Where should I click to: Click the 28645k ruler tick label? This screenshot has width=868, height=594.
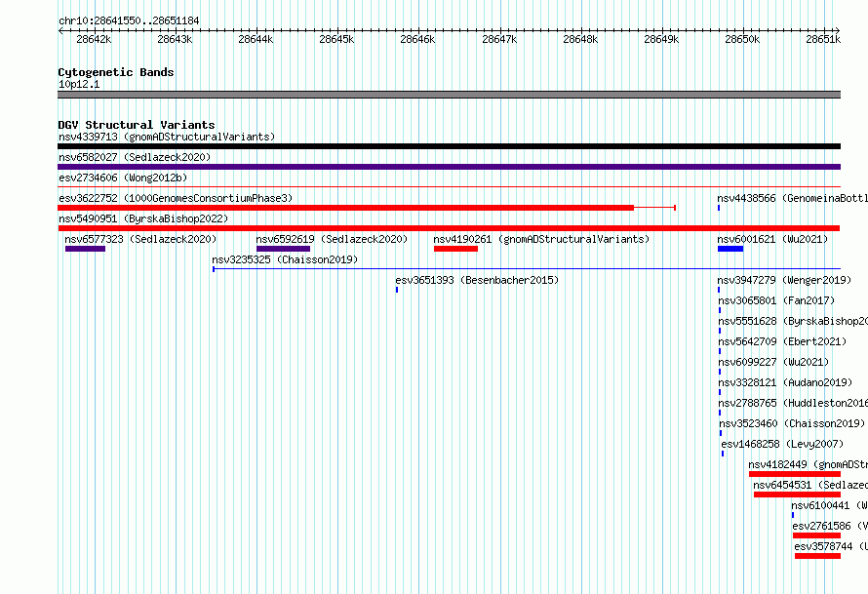(x=336, y=39)
